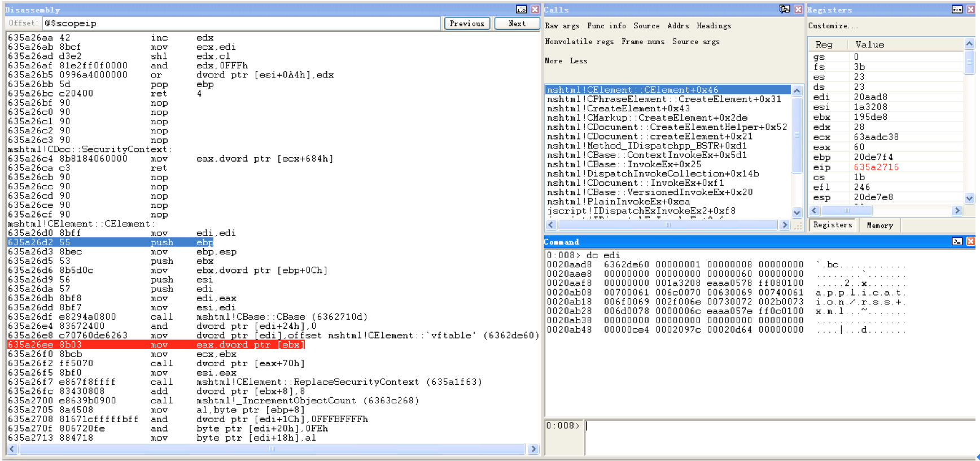
Task: Click the Previous button in Disassembly
Action: (467, 23)
